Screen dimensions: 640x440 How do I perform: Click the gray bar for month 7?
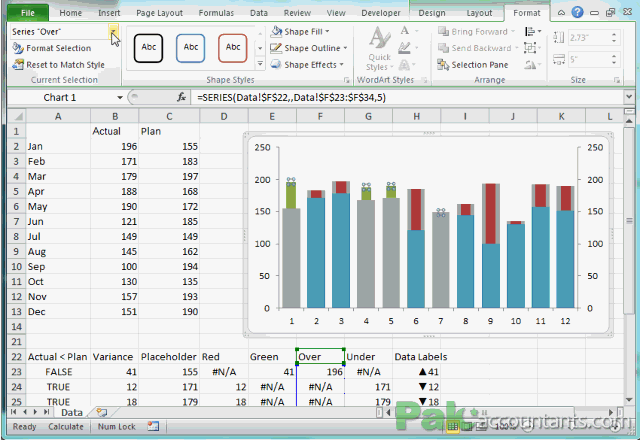coord(441,262)
